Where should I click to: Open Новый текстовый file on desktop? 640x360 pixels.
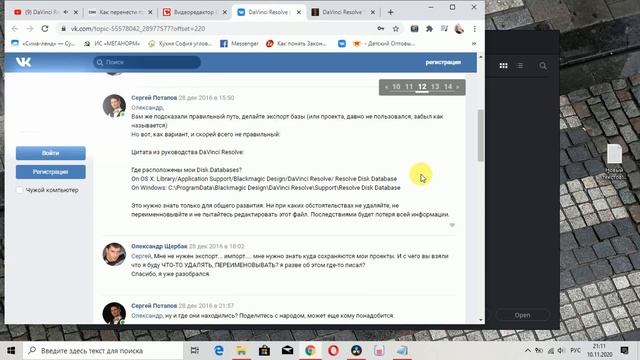tap(614, 162)
